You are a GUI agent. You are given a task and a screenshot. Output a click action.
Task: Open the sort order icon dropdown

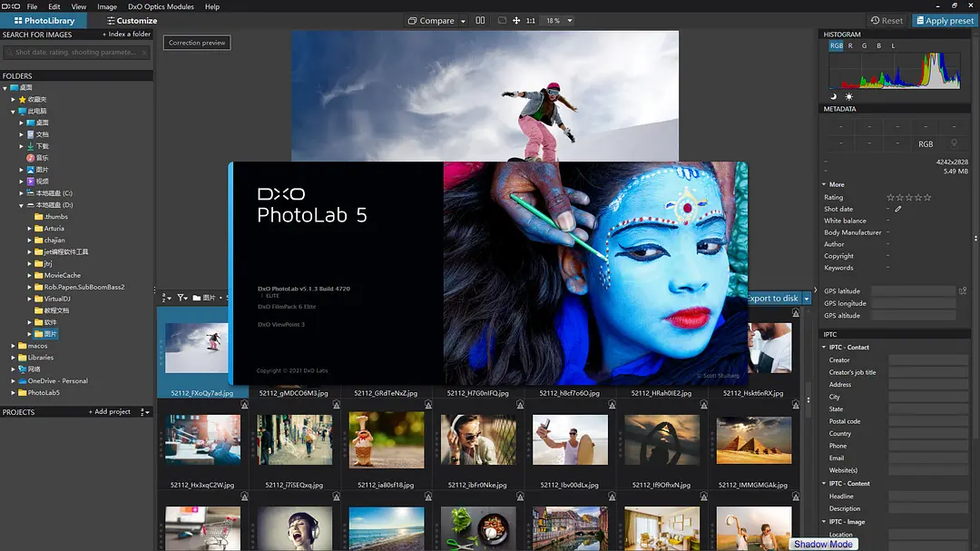click(x=166, y=298)
